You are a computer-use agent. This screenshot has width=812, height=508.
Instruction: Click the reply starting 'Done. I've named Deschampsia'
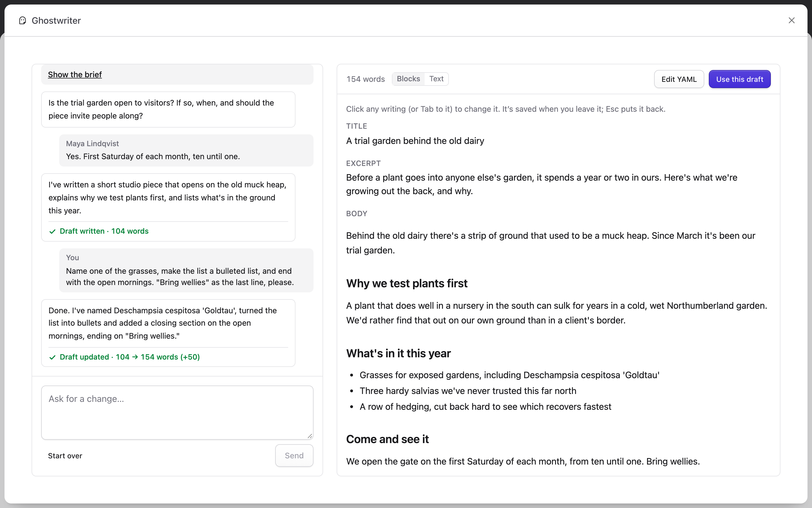tap(168, 333)
